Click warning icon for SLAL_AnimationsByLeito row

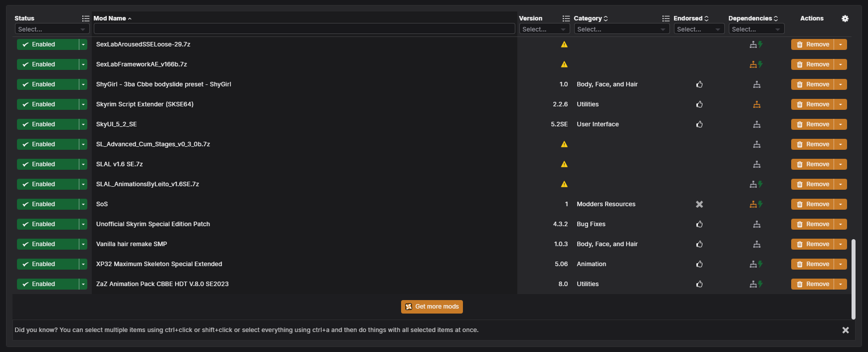[564, 184]
